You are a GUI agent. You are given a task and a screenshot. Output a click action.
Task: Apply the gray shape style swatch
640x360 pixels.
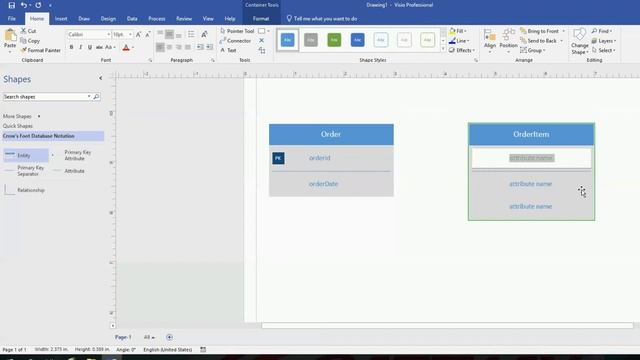click(311, 40)
